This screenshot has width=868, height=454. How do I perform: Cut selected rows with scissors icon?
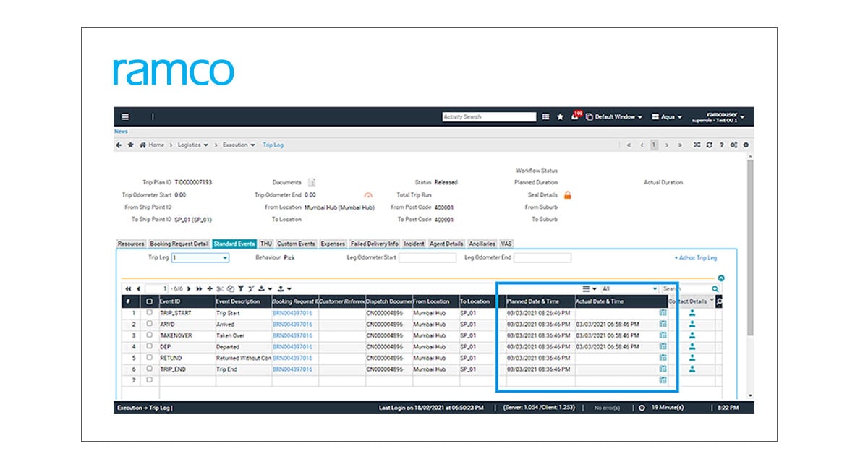click(x=220, y=288)
